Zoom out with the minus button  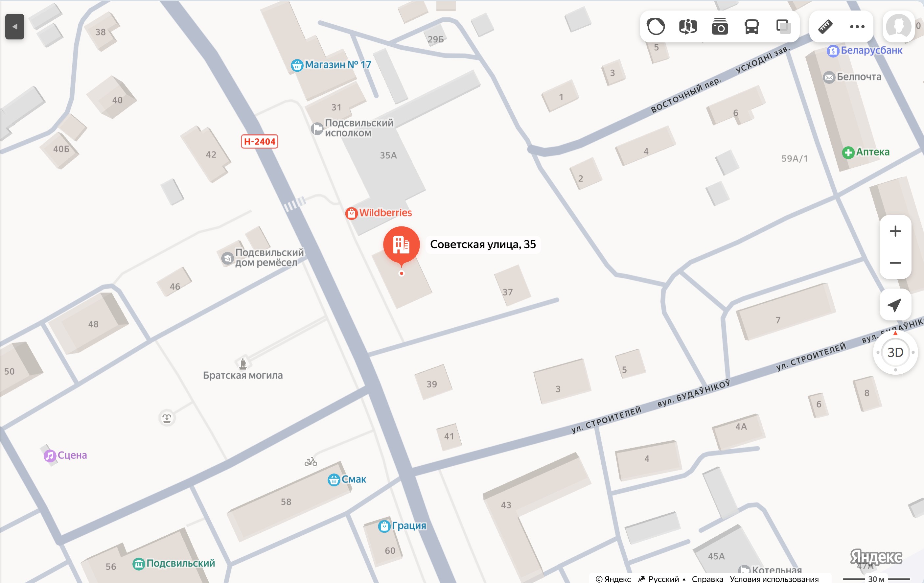click(x=895, y=263)
